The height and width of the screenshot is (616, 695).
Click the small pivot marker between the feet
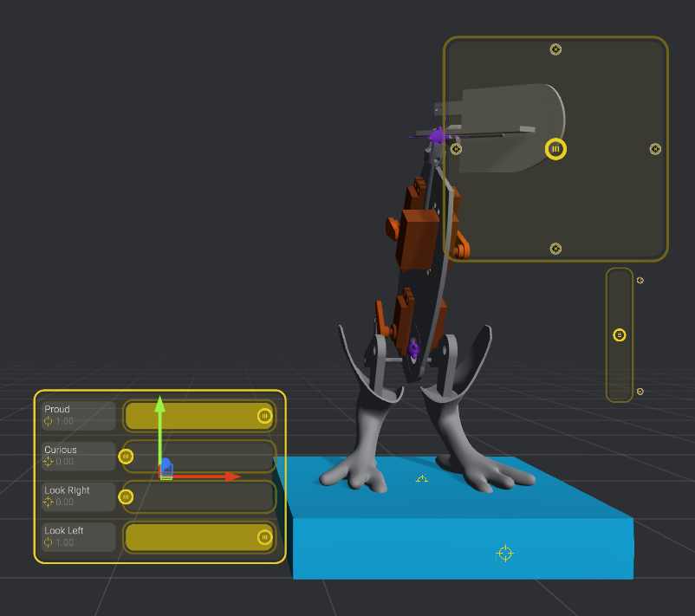pos(422,478)
